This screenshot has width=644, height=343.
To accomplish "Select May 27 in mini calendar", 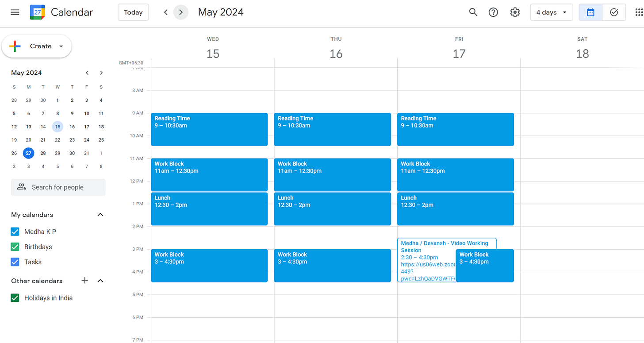I will (x=29, y=153).
